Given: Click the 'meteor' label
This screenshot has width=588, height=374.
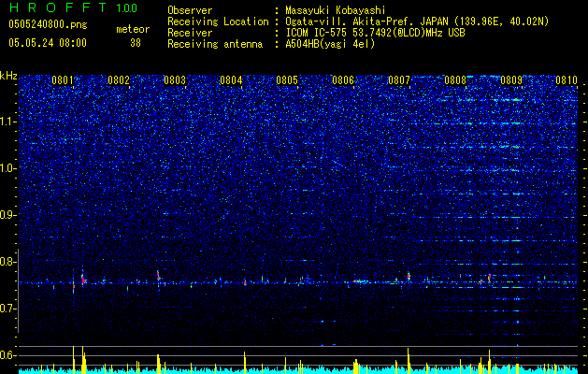Looking at the screenshot, I should coord(133,29).
